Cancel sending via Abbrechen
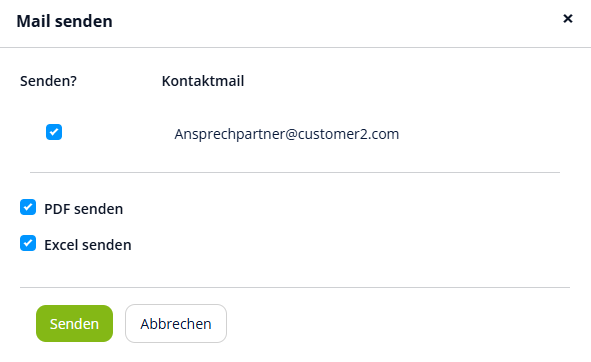The width and height of the screenshot is (591, 362). 176,324
